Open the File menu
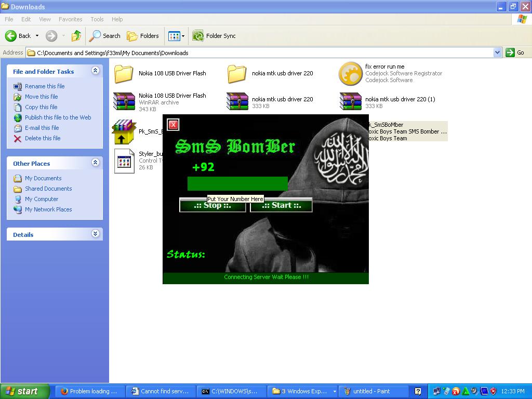Screen dimensions: 532x399 (9, 19)
